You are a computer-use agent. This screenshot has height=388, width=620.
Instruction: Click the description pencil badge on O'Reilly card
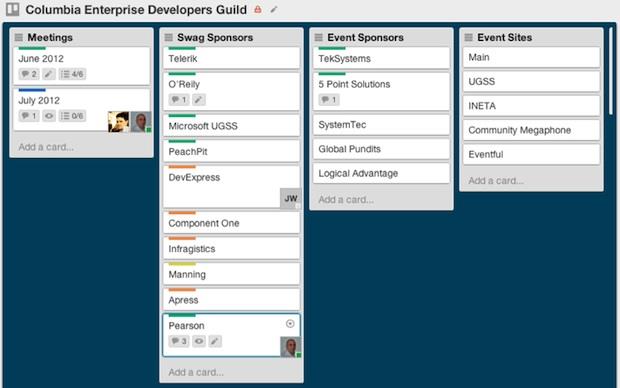pyautogui.click(x=198, y=100)
